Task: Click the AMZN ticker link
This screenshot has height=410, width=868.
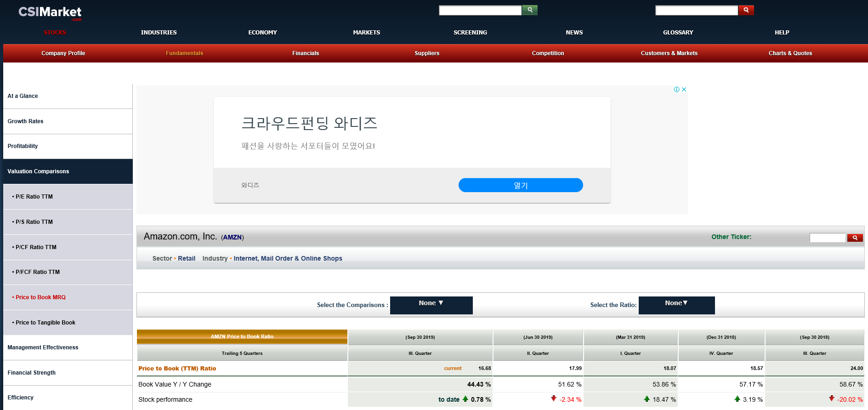Action: click(x=233, y=237)
